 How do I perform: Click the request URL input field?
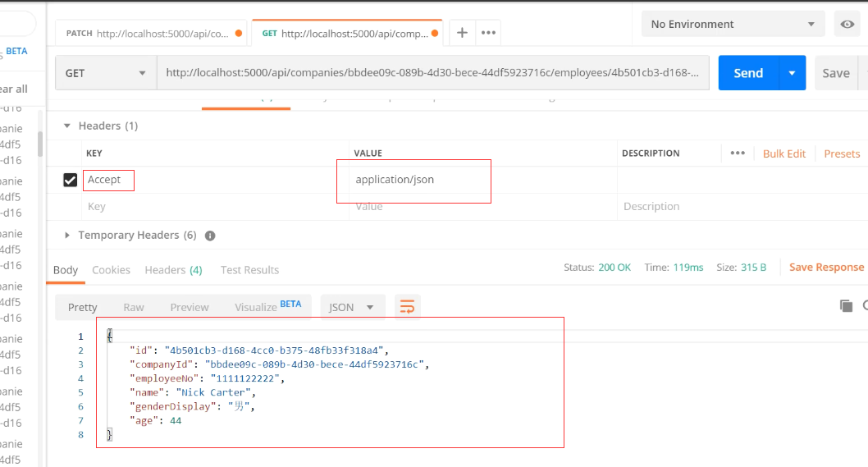click(433, 73)
